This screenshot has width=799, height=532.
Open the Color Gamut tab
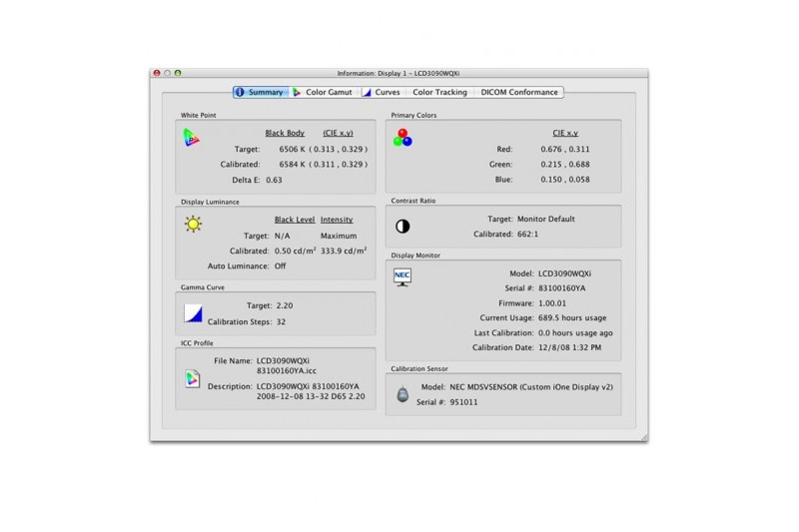pyautogui.click(x=323, y=92)
